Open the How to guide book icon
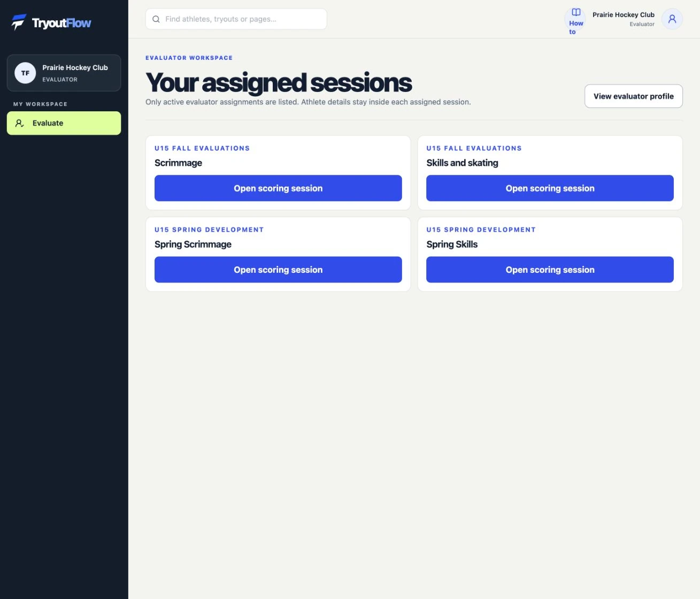This screenshot has height=599, width=700. pyautogui.click(x=576, y=12)
